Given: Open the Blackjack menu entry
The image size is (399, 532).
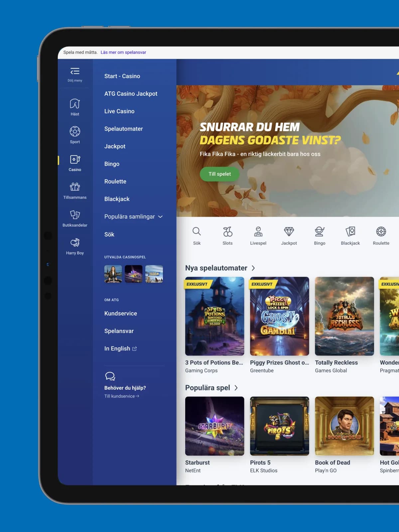Looking at the screenshot, I should click(117, 199).
